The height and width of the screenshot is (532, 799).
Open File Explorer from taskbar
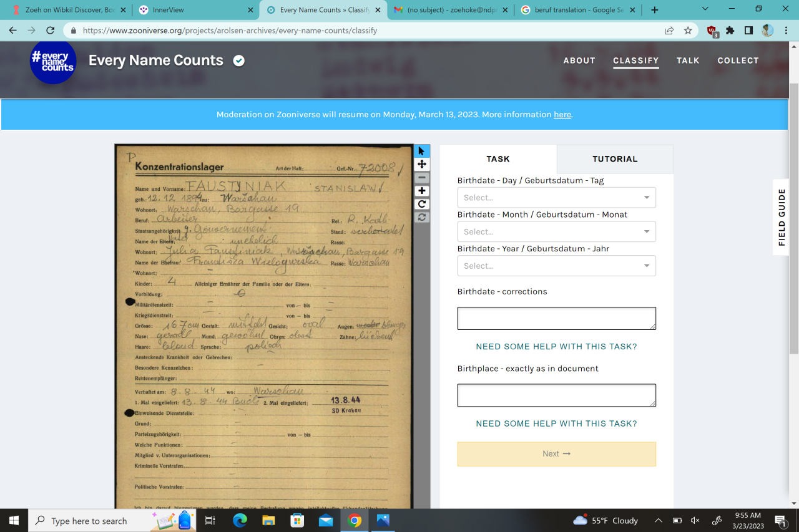click(268, 520)
